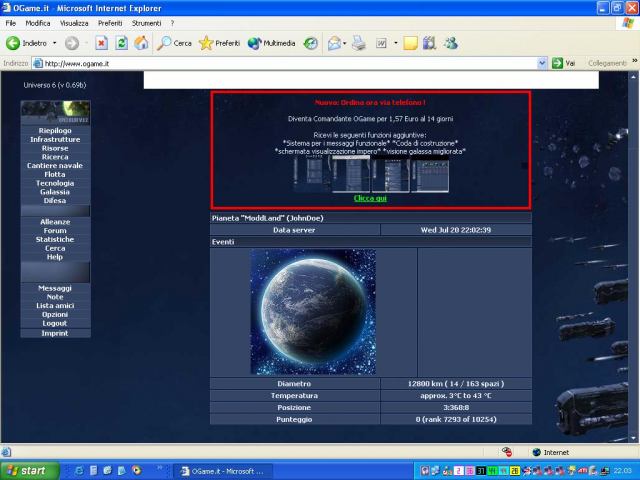
Task: Open Cantiere navale in sidebar
Action: pos(55,165)
